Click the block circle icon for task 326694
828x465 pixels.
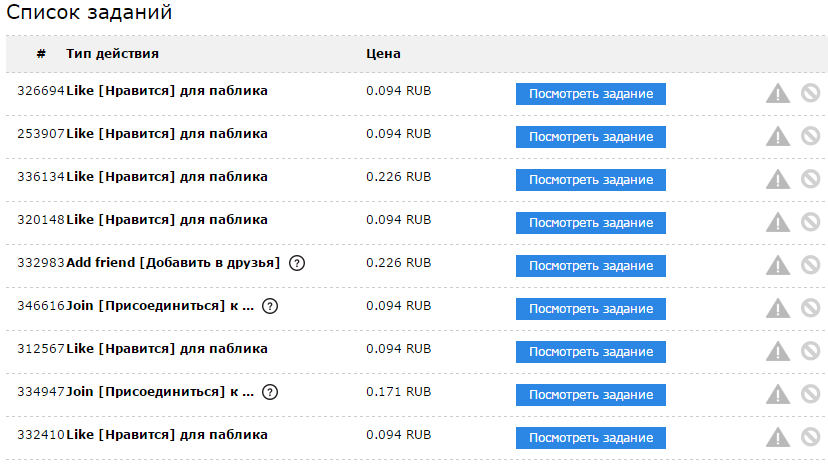(810, 93)
